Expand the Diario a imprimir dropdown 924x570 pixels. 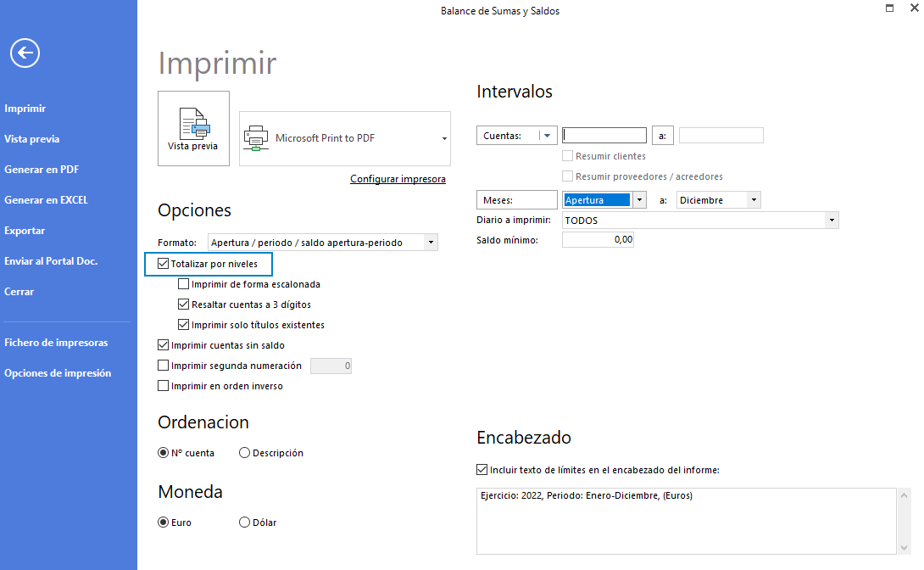click(x=832, y=221)
